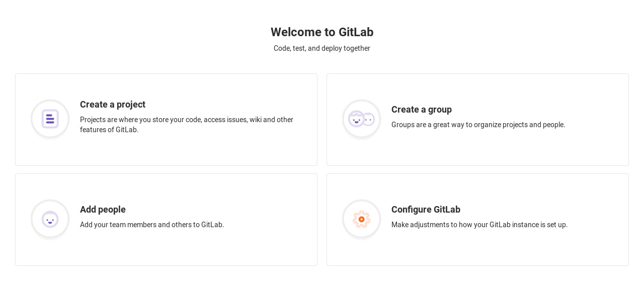The width and height of the screenshot is (644, 291).
Task: Select the Add people heading
Action: pos(103,210)
